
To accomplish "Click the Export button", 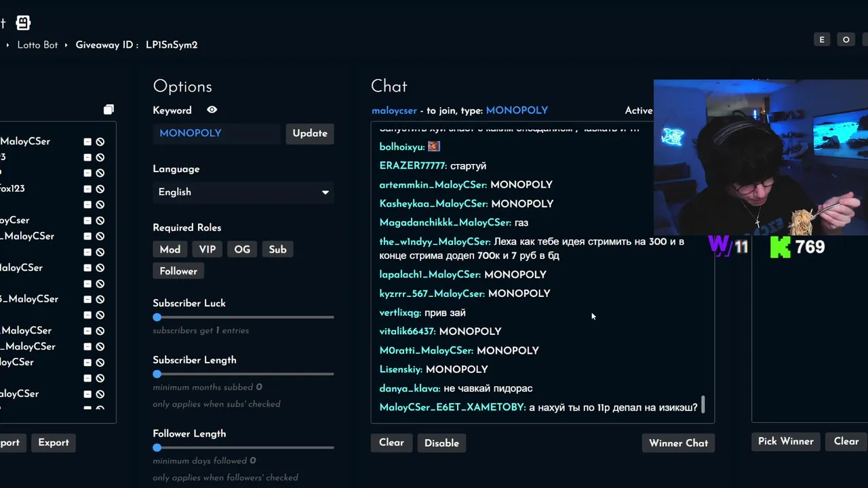I will [54, 443].
